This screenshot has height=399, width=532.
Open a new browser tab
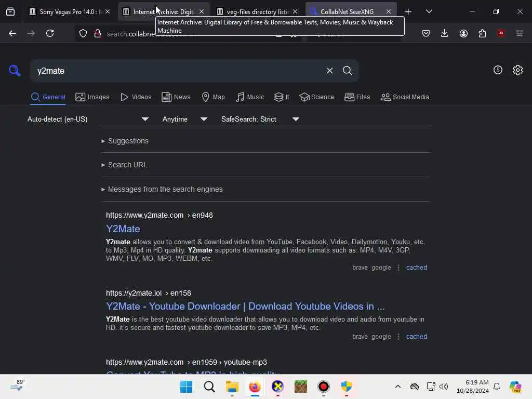coord(408,11)
